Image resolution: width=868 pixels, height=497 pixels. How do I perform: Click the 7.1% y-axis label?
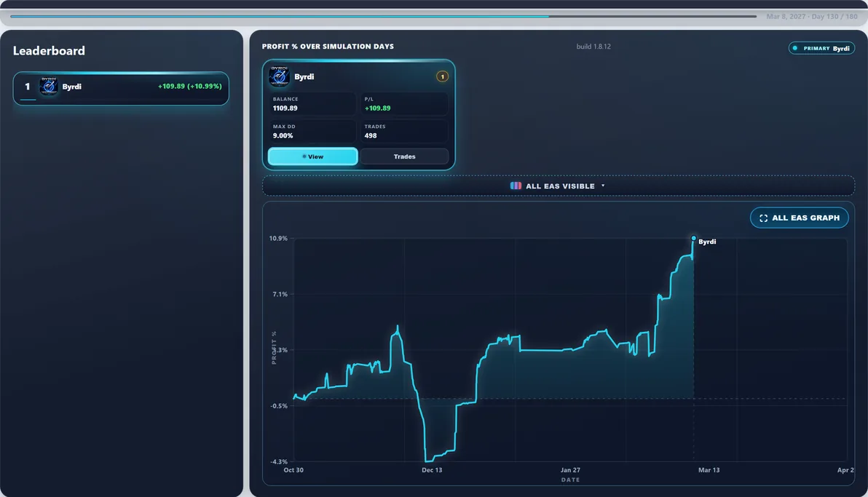(280, 295)
